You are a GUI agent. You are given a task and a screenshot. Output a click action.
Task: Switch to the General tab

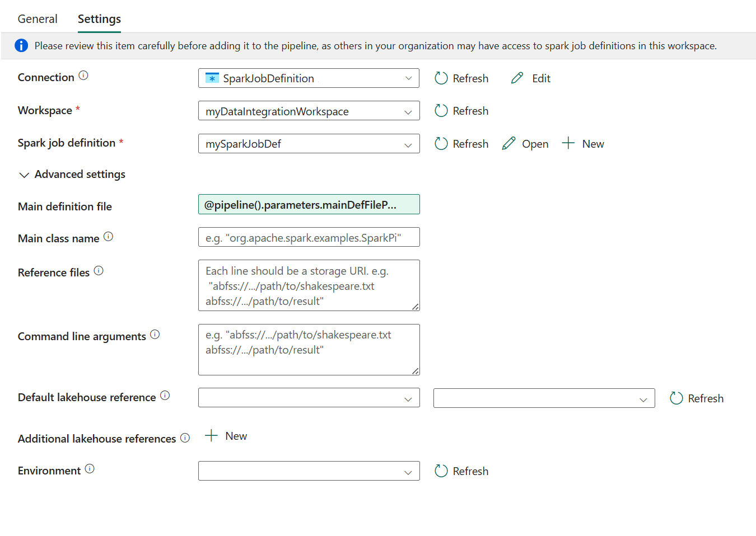click(38, 19)
